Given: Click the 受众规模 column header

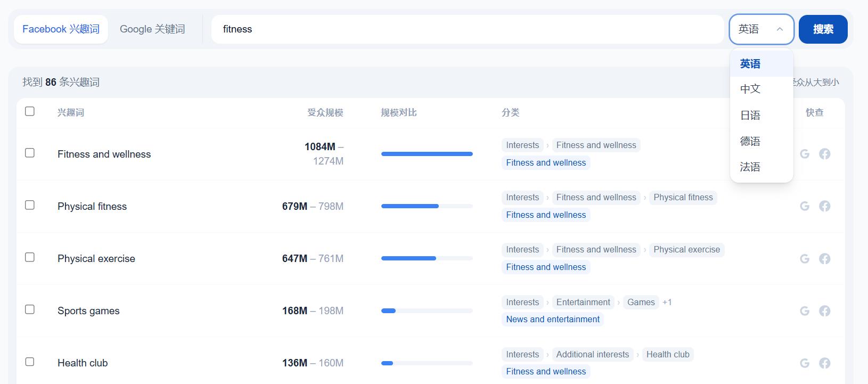Looking at the screenshot, I should tap(325, 112).
